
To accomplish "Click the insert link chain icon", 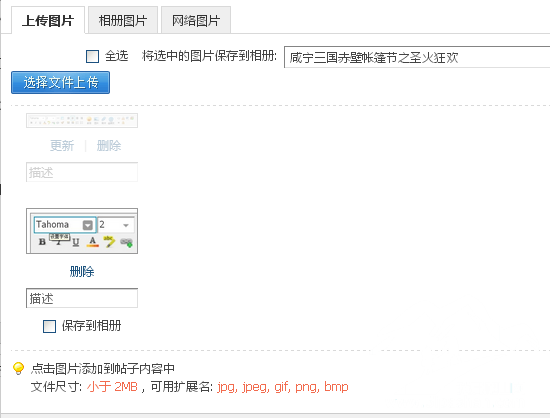I will click(126, 242).
